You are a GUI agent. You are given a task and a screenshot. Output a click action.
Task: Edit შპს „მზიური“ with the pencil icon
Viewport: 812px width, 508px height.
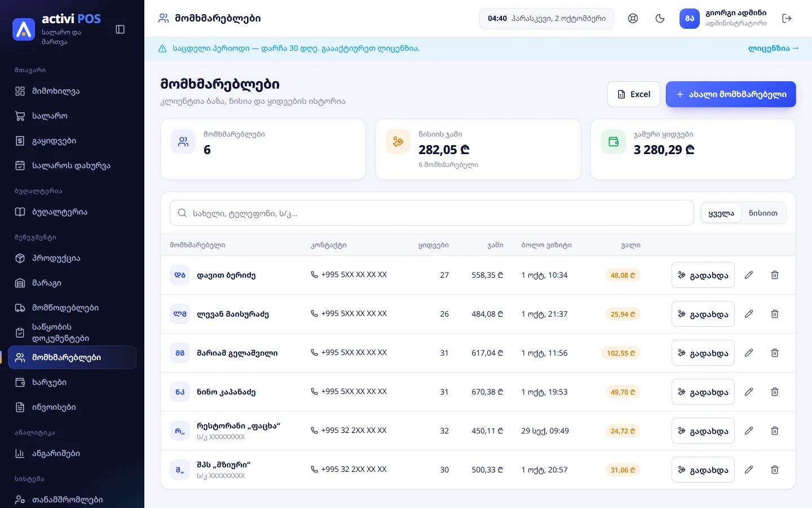pyautogui.click(x=749, y=470)
